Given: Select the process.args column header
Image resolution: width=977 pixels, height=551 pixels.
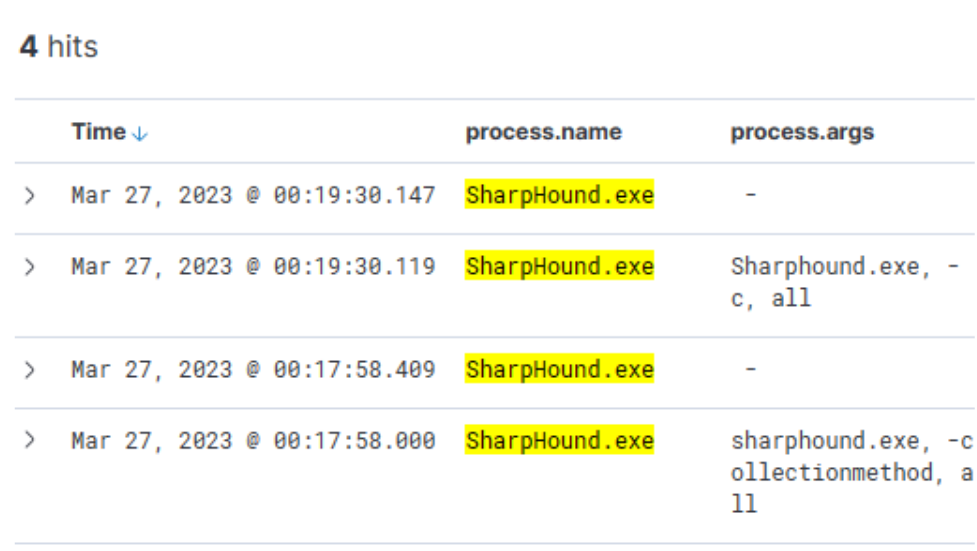Looking at the screenshot, I should (802, 132).
